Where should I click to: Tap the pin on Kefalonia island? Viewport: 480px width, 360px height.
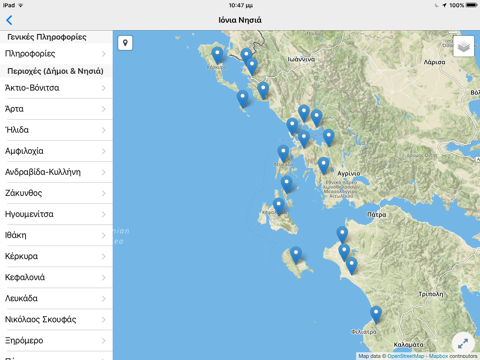coord(279,206)
